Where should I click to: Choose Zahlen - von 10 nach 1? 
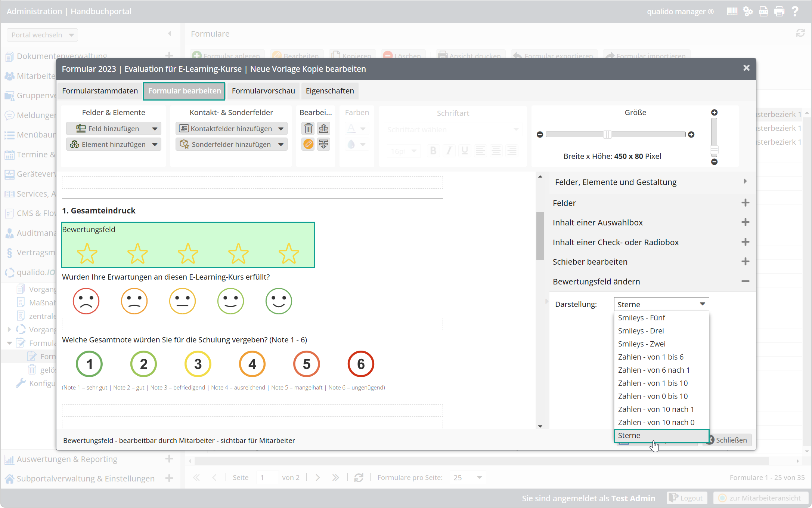click(661, 409)
